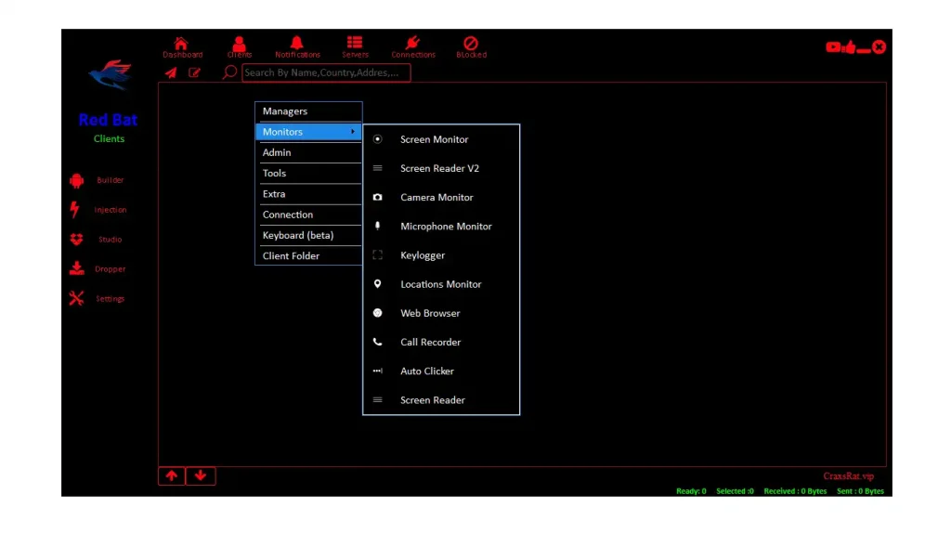The height and width of the screenshot is (560, 951).
Task: Click the magnifier search icon
Action: pos(228,72)
